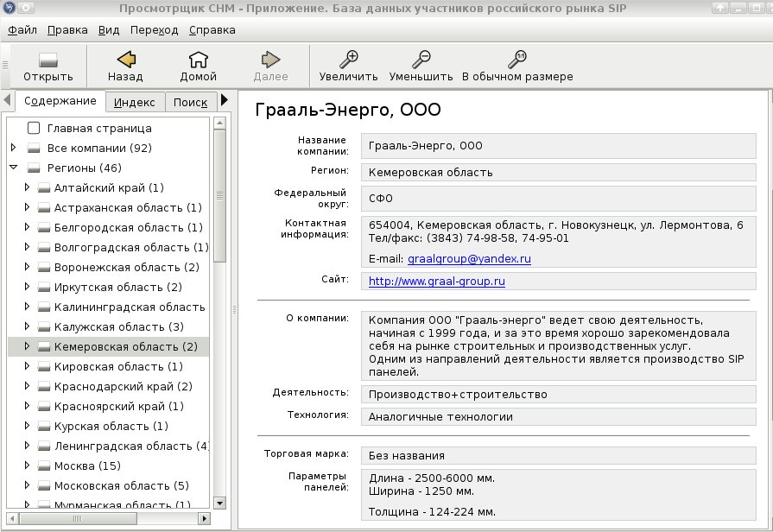Click the book icon beside Курская область
This screenshot has width=773, height=532.
[44, 426]
